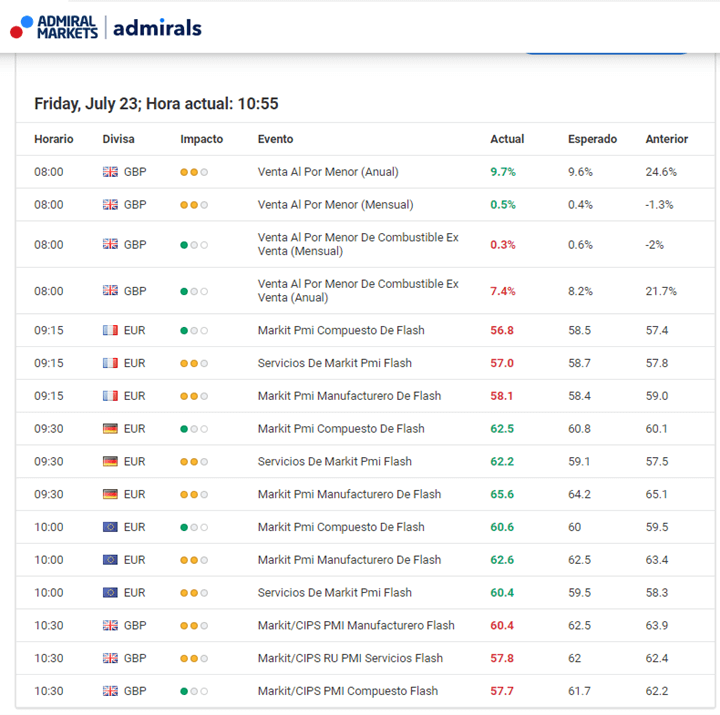The height and width of the screenshot is (715, 720).
Task: Click the 65.6 actual value for German manufacturing PMI
Action: [502, 494]
